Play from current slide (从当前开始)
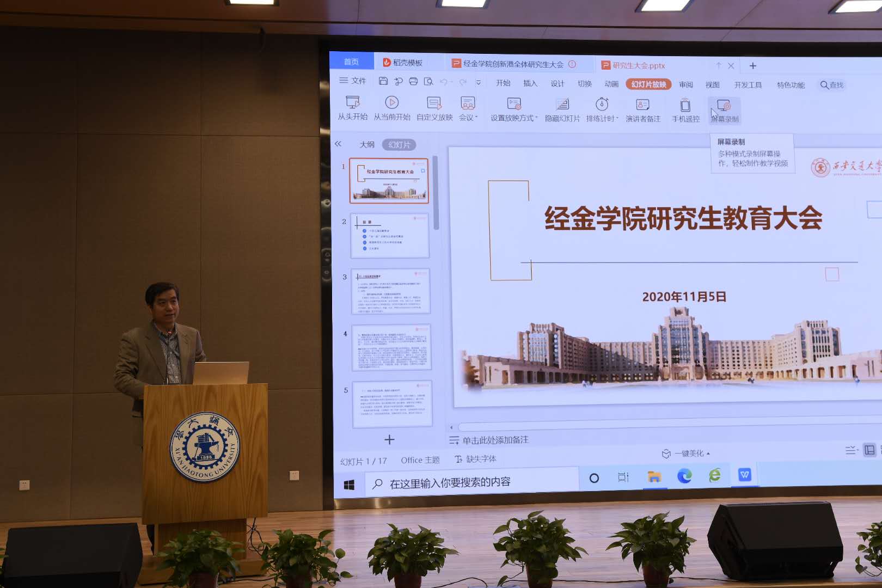Image resolution: width=882 pixels, height=588 pixels. pyautogui.click(x=391, y=108)
